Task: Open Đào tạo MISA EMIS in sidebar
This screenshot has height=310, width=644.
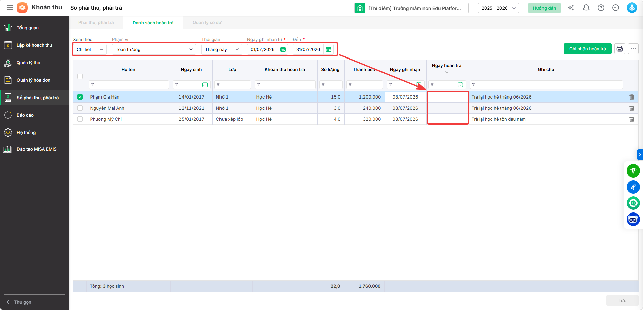Action: click(35, 149)
